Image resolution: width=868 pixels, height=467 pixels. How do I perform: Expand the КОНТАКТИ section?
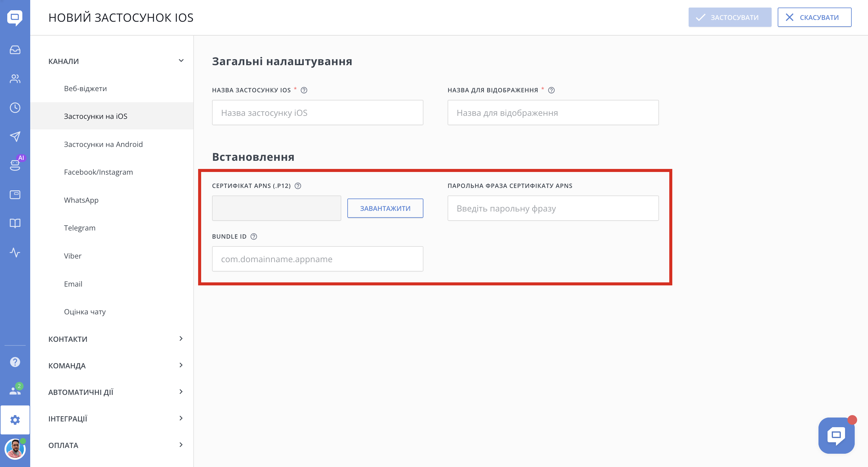(x=181, y=339)
